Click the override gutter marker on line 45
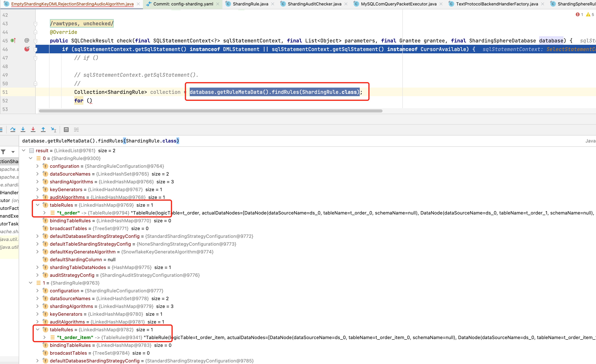This screenshot has width=596, height=364. pos(13,41)
